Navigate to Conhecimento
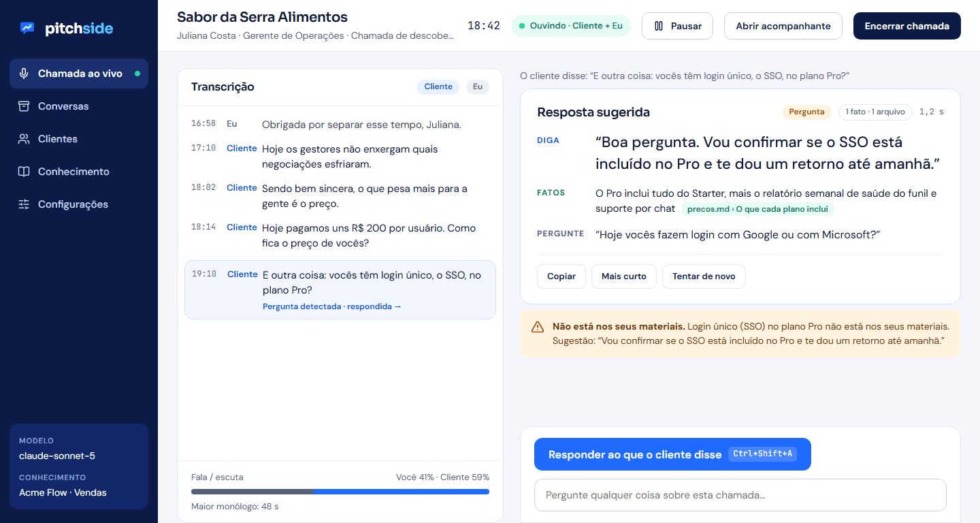 [x=79, y=172]
